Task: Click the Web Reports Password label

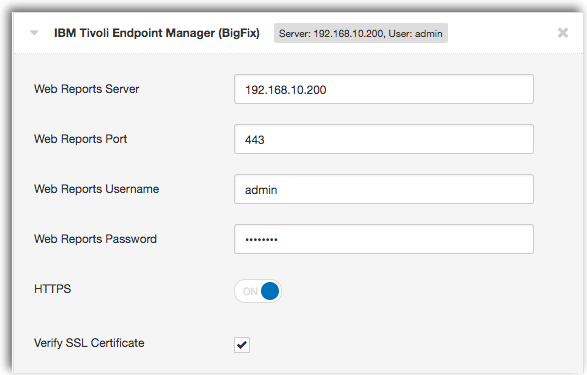Action: click(x=95, y=239)
